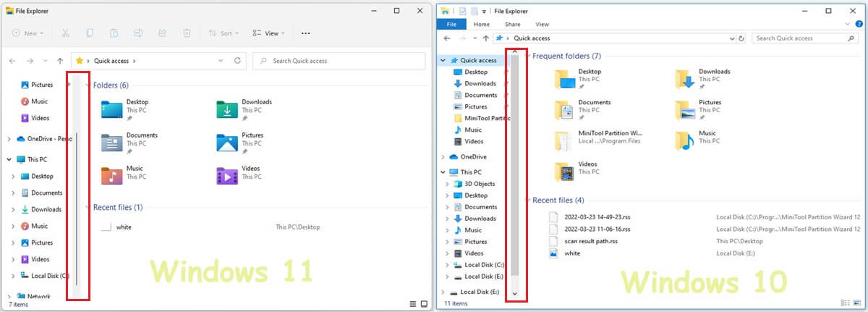The width and height of the screenshot is (868, 312).
Task: Open the File tab in Windows 10 Explorer
Action: tap(451, 24)
